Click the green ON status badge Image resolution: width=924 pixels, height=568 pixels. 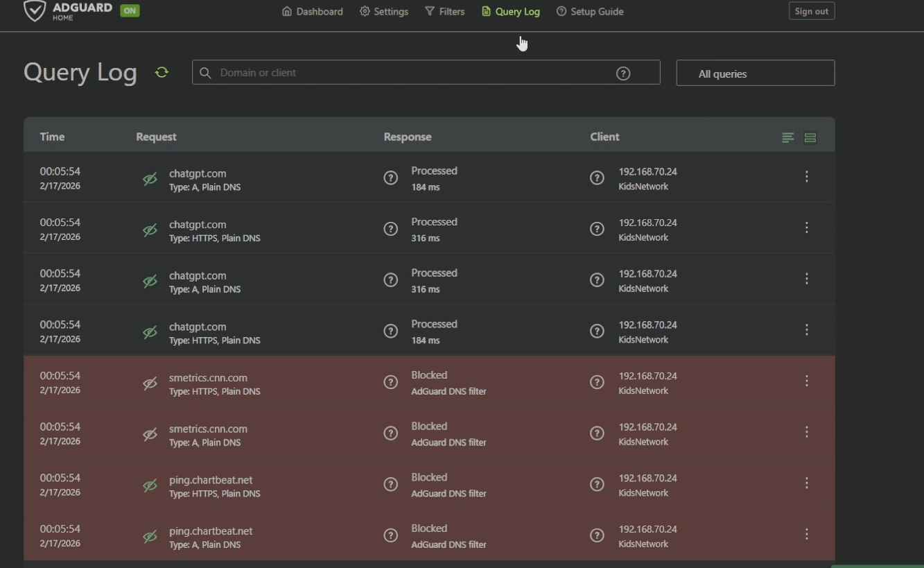click(130, 11)
